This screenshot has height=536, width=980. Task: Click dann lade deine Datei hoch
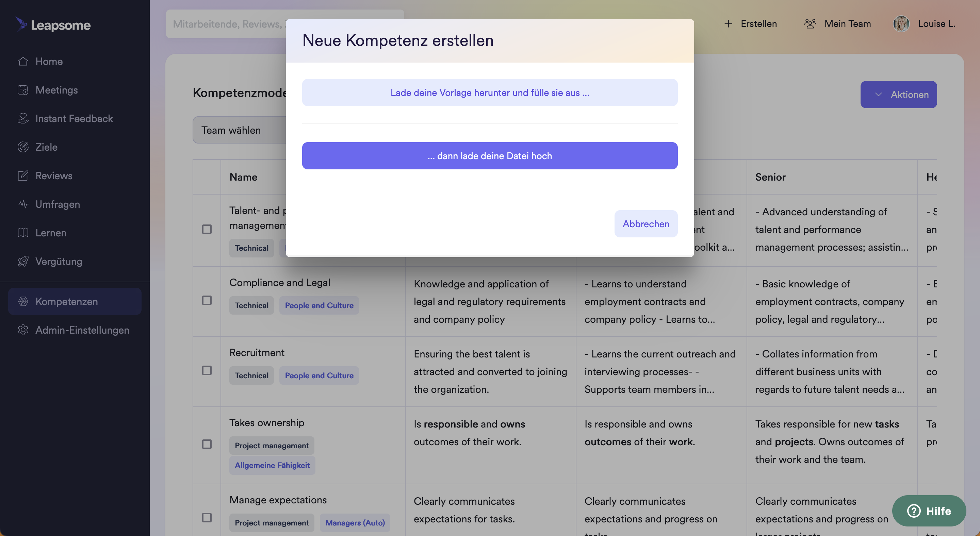click(x=489, y=156)
